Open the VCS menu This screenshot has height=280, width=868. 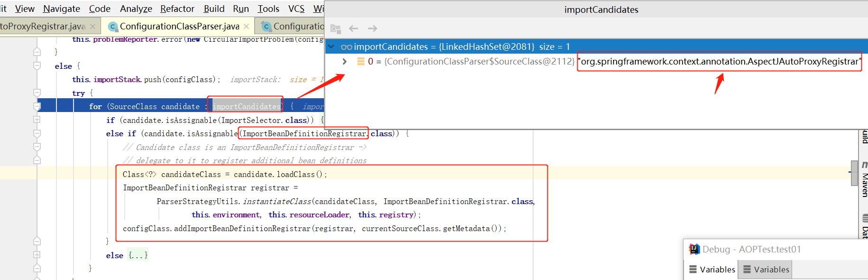[296, 9]
